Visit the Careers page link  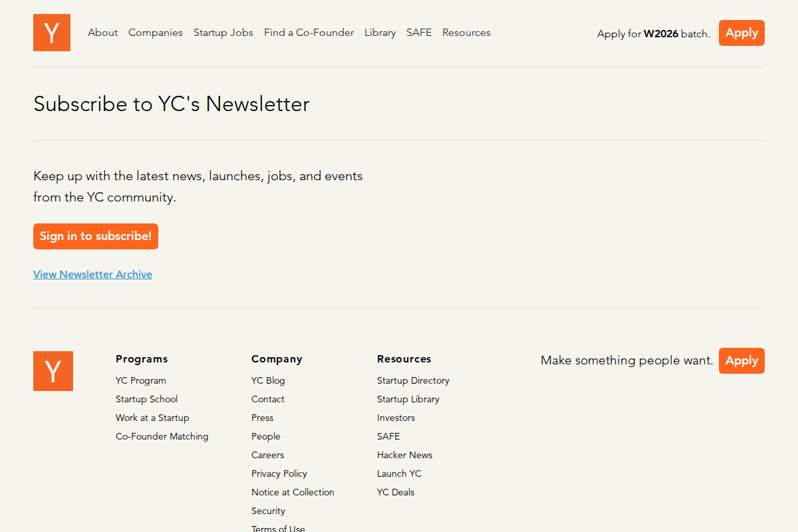[x=267, y=455]
